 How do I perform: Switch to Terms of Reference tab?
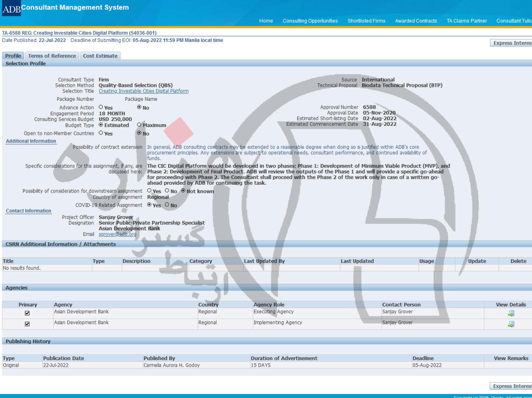coord(52,56)
